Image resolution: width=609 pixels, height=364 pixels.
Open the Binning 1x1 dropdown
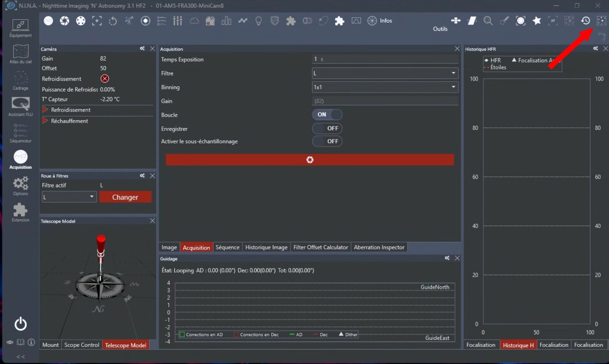[385, 87]
